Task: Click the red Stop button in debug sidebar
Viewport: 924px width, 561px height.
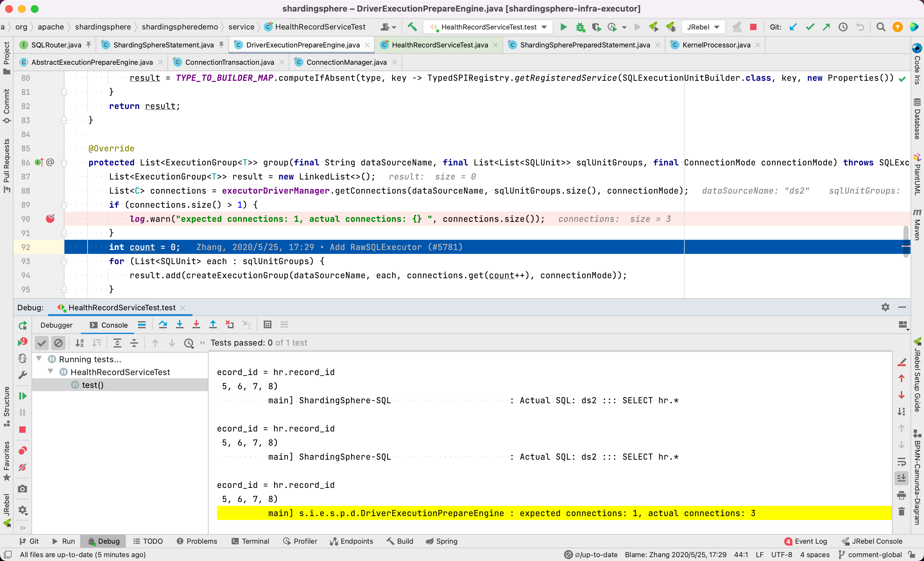Action: [22, 430]
